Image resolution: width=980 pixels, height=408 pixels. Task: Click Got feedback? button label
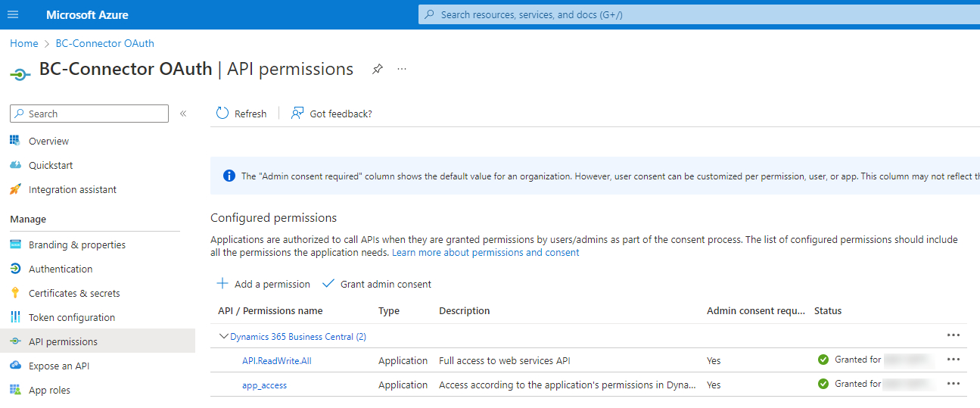pyautogui.click(x=341, y=114)
